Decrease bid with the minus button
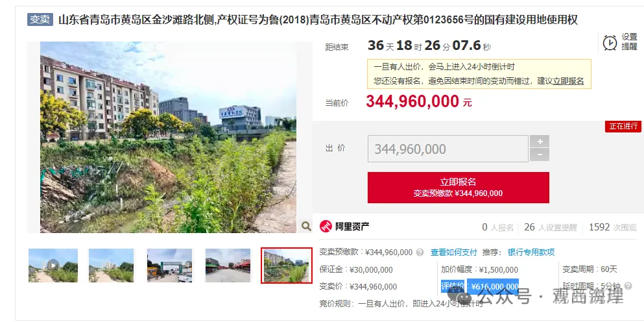The width and height of the screenshot is (644, 322). point(540,155)
